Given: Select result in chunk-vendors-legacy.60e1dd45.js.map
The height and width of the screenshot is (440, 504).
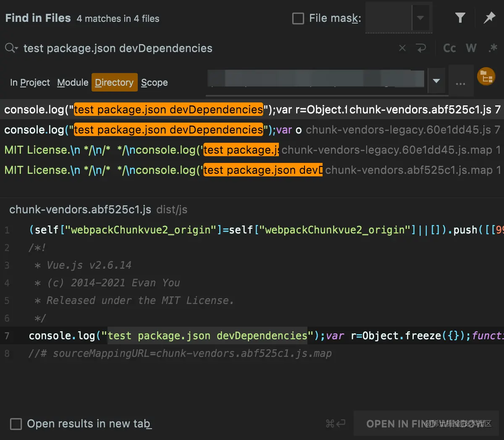Looking at the screenshot, I should 252,150.
